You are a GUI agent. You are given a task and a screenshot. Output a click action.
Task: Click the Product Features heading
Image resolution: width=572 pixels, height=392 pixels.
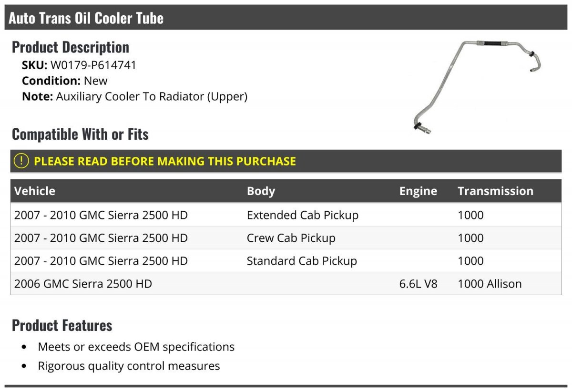click(62, 325)
